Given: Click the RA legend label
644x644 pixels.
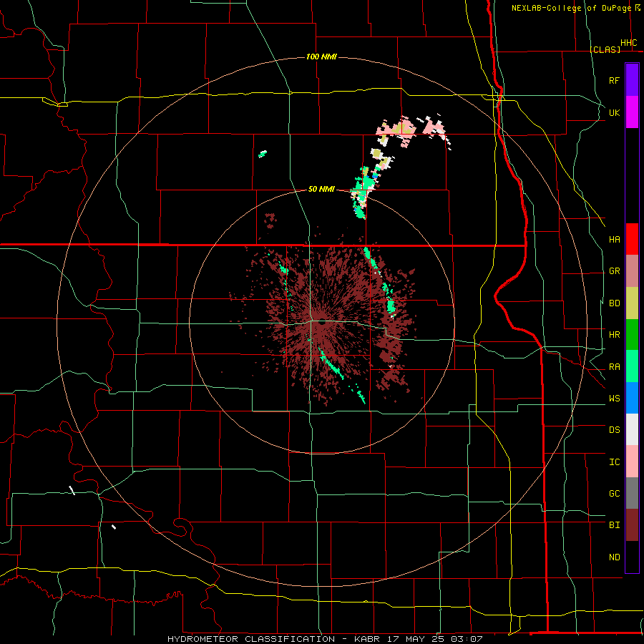Looking at the screenshot, I should [x=614, y=367].
